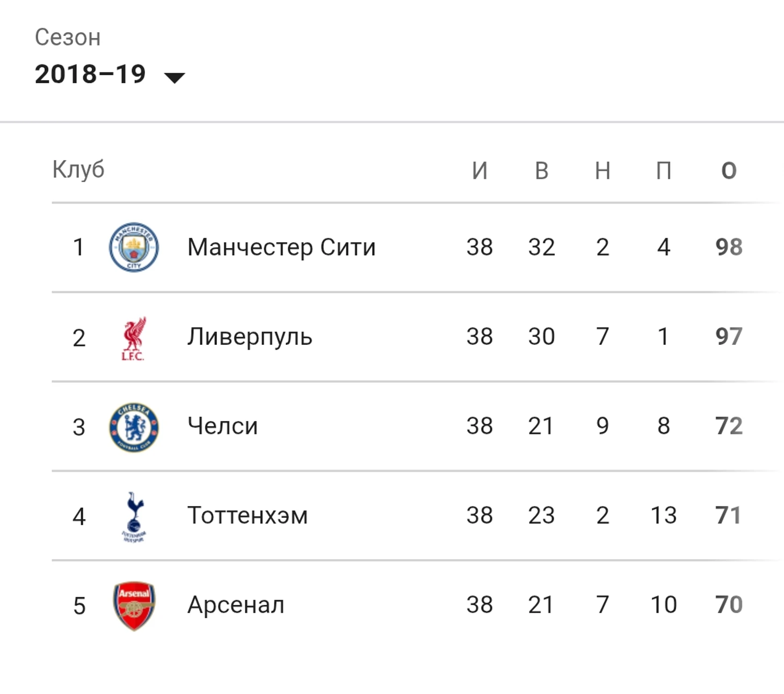This screenshot has width=784, height=694.
Task: Select the Арсенал club name
Action: 236,605
